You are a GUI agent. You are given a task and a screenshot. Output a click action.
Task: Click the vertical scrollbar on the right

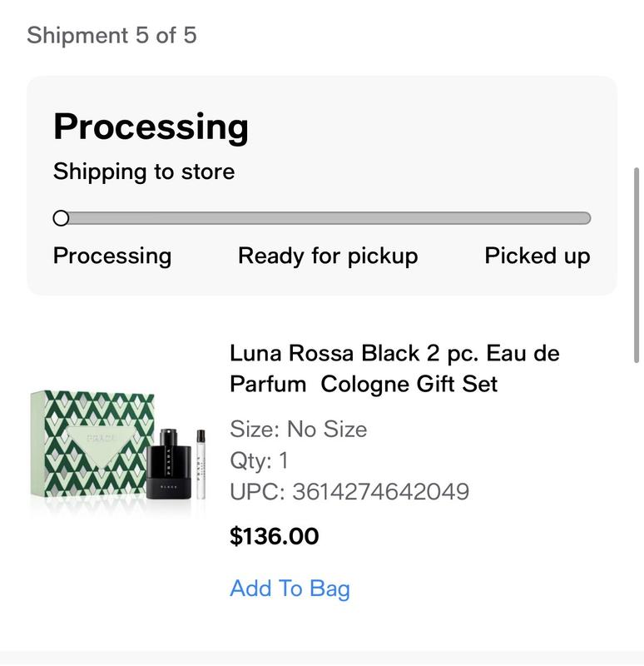pyautogui.click(x=637, y=265)
